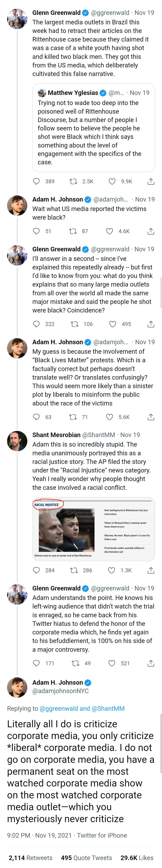Retweet Glenn Greenwald's Brazil media tweet
Screen dimensions: 162x868
(73, 181)
